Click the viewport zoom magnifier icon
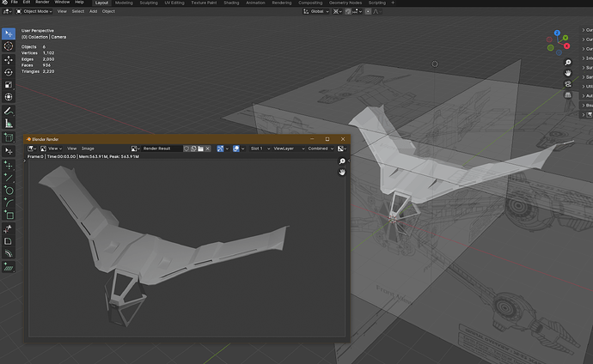Viewport: 593px width, 364px height. [568, 63]
